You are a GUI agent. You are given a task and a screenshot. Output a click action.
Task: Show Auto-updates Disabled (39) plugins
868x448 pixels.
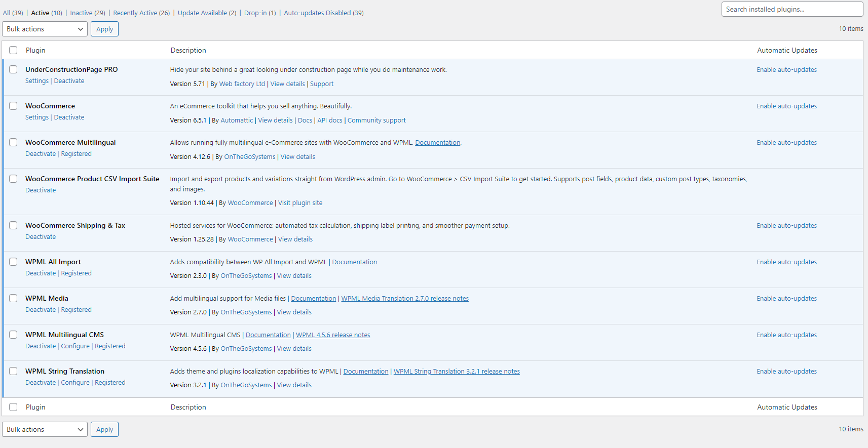tap(324, 13)
